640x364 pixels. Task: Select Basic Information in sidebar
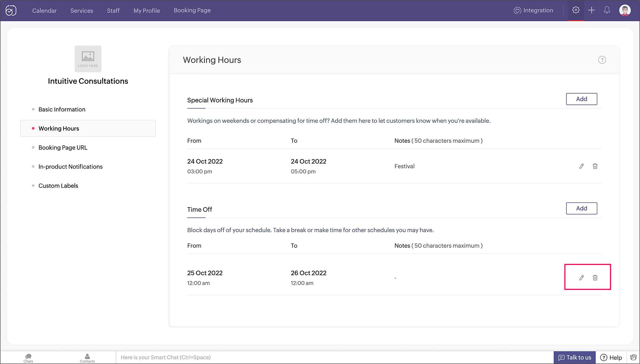point(62,110)
